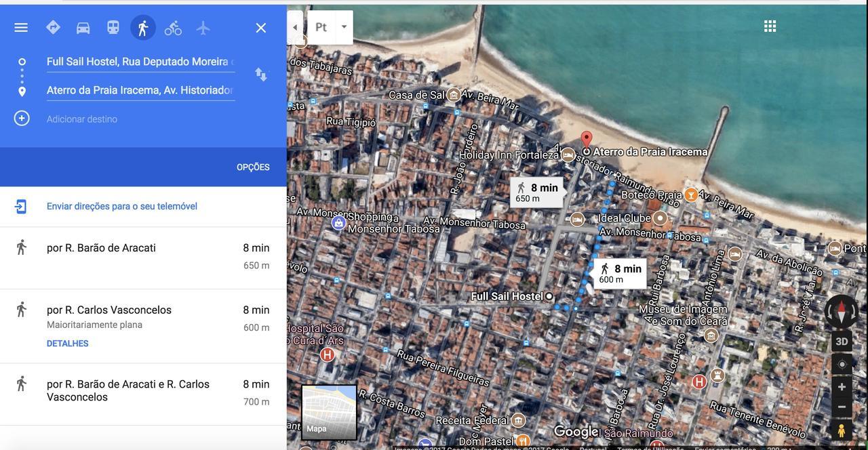Click Hospital São hospital marker

point(328,354)
